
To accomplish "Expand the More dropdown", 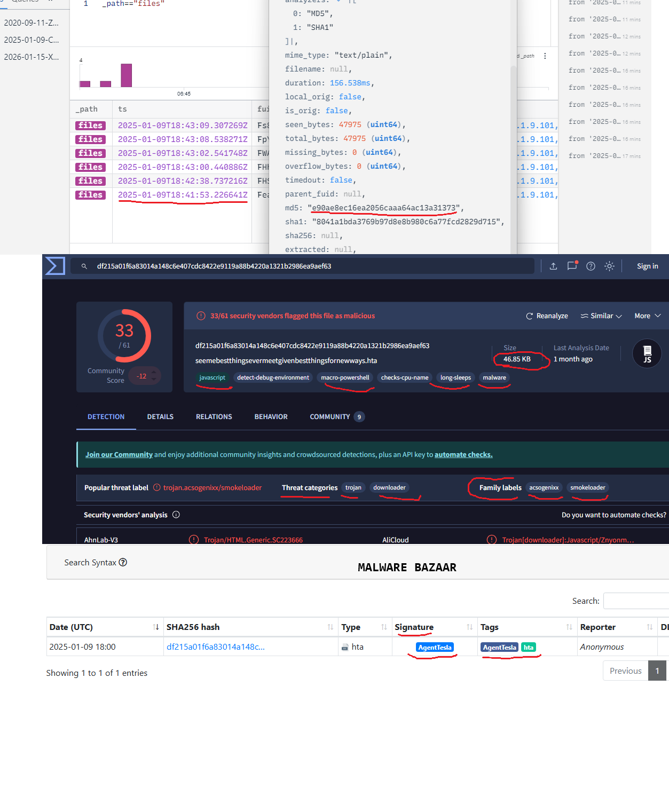I will click(648, 316).
